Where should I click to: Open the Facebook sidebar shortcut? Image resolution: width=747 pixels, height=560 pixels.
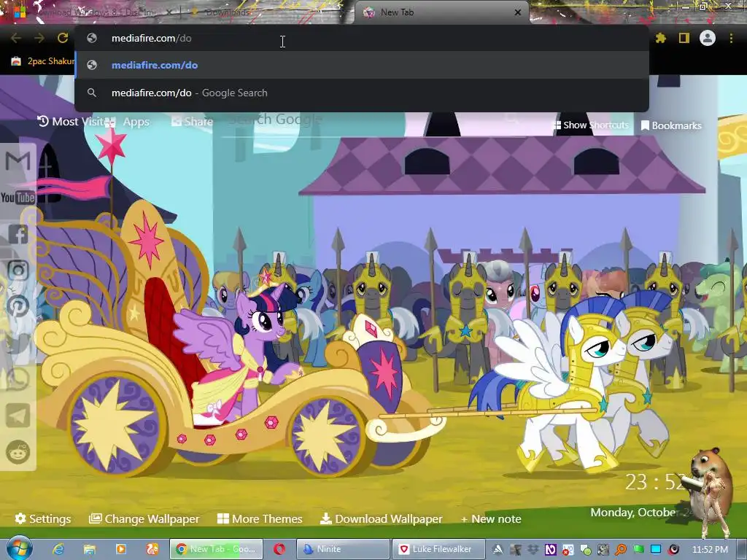click(x=18, y=234)
